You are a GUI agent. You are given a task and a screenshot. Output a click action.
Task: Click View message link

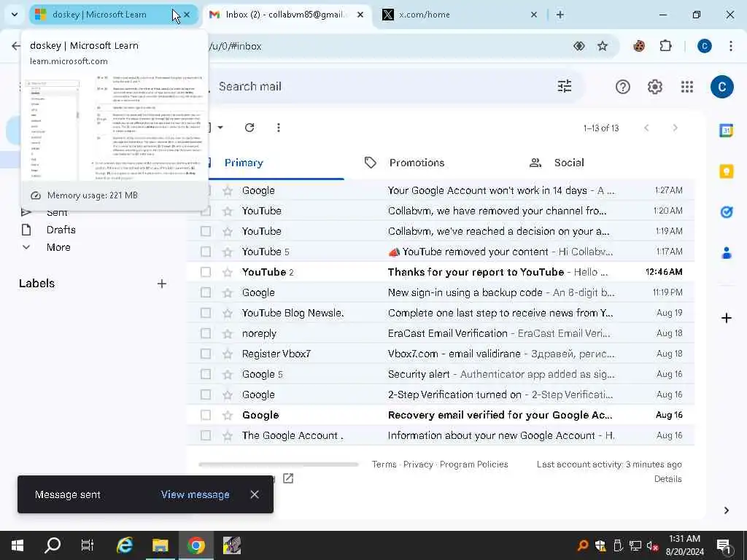point(195,495)
